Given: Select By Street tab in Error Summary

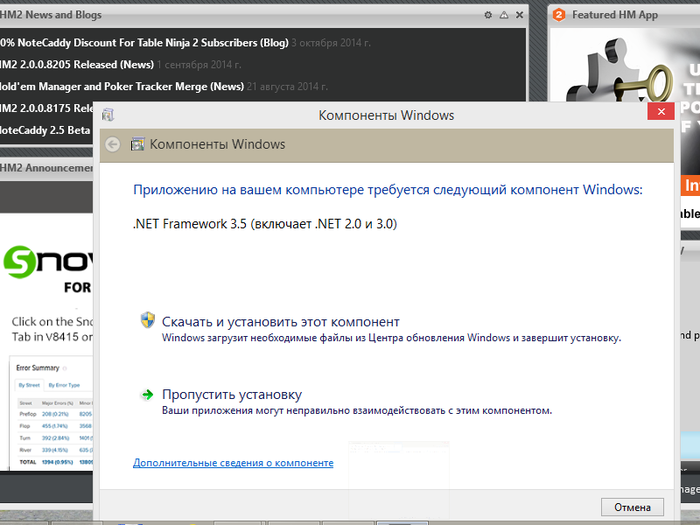Looking at the screenshot, I should pos(29,385).
